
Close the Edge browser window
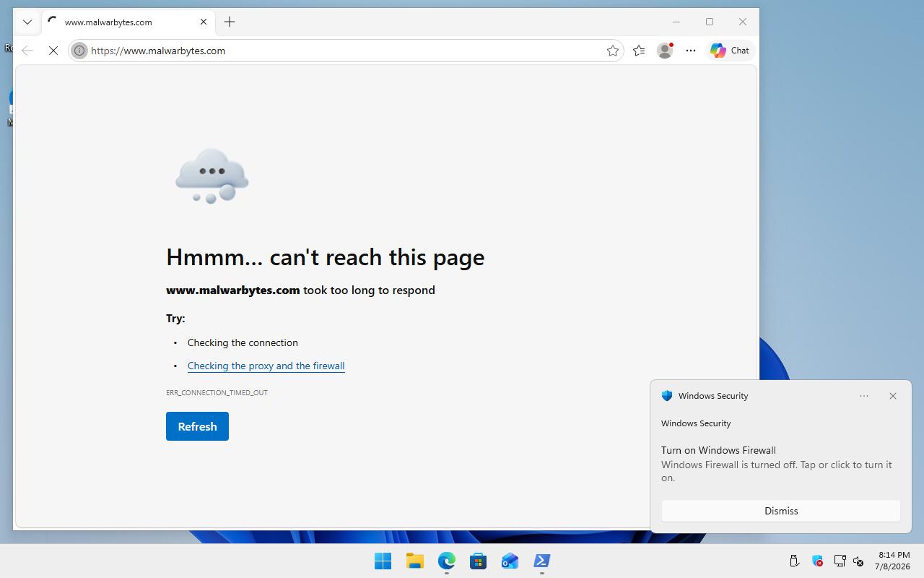click(x=743, y=22)
